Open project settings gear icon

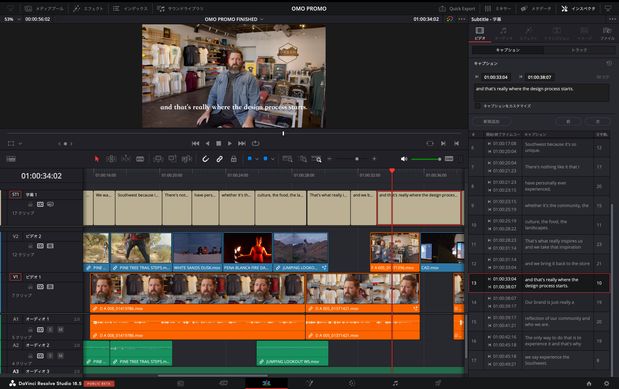606,383
